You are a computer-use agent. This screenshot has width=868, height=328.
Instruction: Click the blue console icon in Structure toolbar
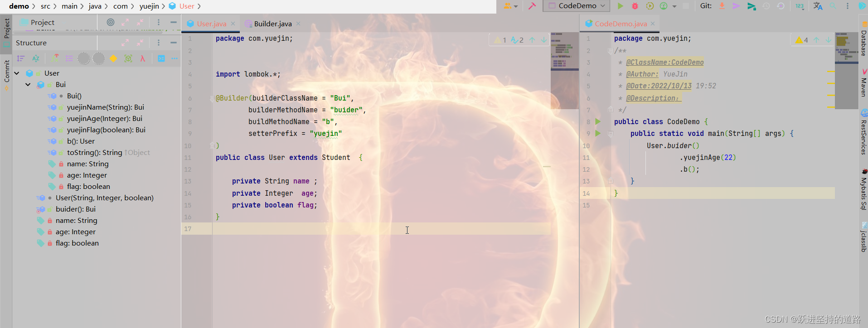tap(161, 58)
